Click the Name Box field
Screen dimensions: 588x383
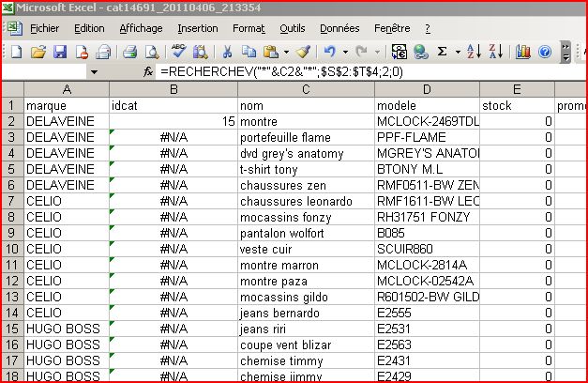pos(44,71)
